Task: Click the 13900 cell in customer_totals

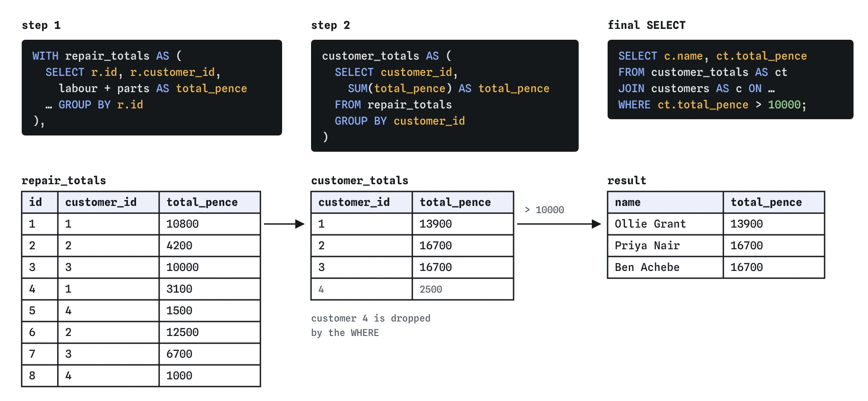Action: tap(463, 224)
